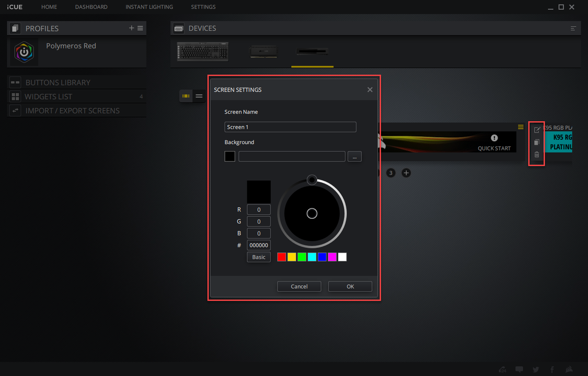Create new profile with plus icon
The width and height of the screenshot is (588, 376).
click(x=132, y=28)
